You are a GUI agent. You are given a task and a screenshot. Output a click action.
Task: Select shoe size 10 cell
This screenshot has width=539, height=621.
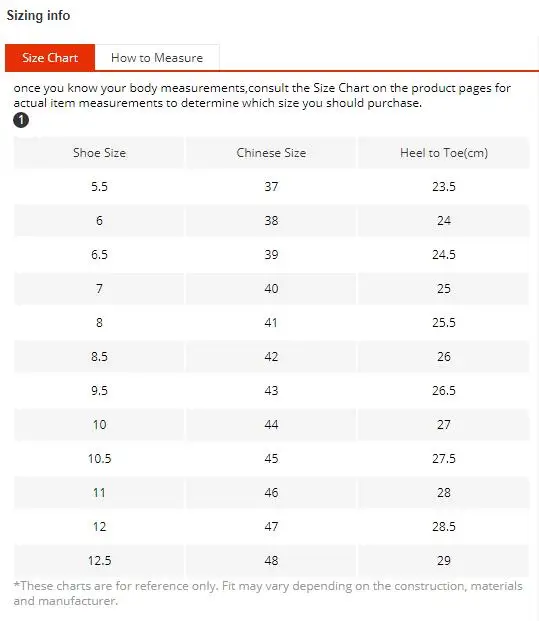[99, 425]
